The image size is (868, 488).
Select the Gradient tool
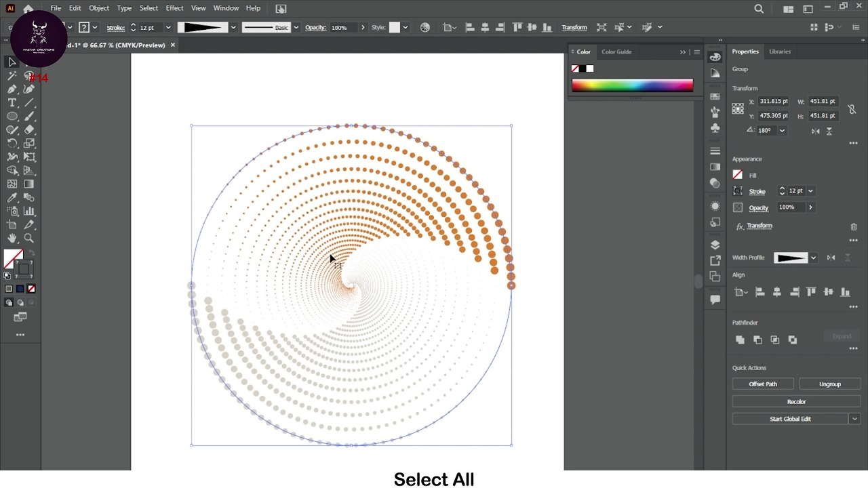29,184
